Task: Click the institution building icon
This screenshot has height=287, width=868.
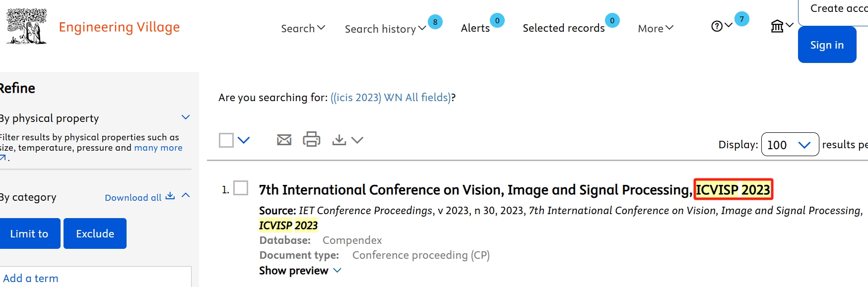Action: 777,26
